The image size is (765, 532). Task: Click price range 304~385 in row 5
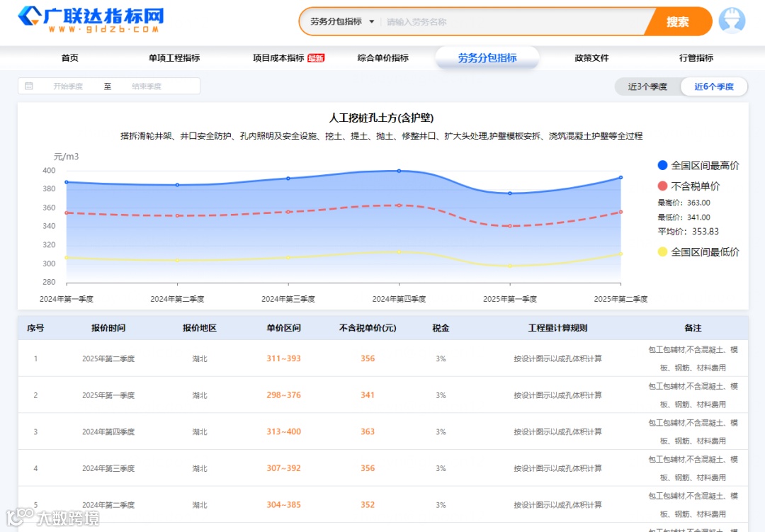[283, 504]
